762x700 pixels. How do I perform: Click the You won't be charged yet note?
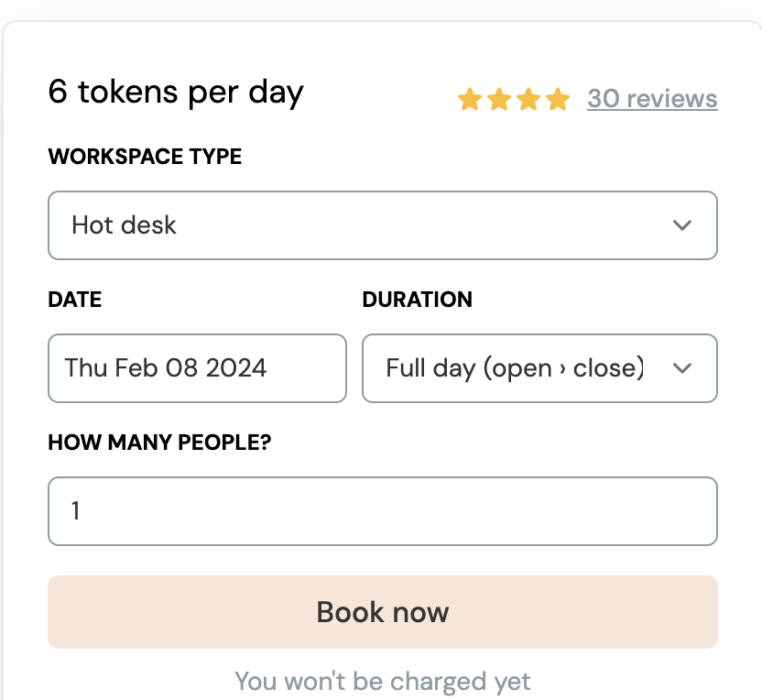[382, 682]
